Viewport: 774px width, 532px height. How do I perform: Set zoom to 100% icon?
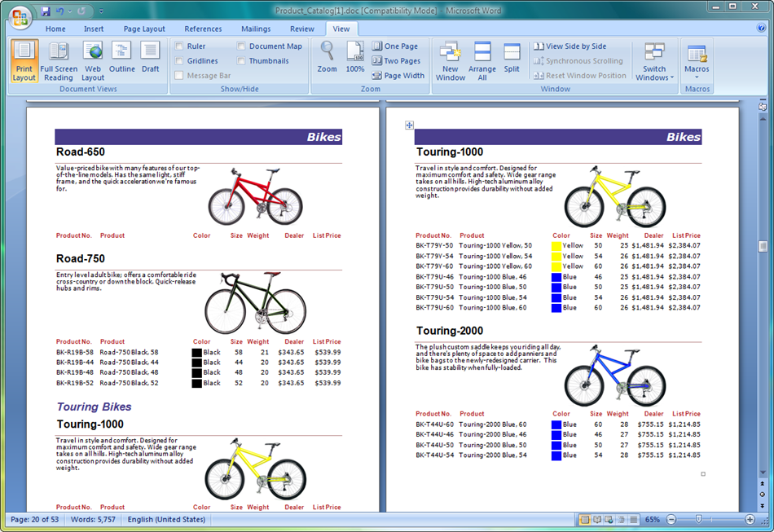coord(355,58)
